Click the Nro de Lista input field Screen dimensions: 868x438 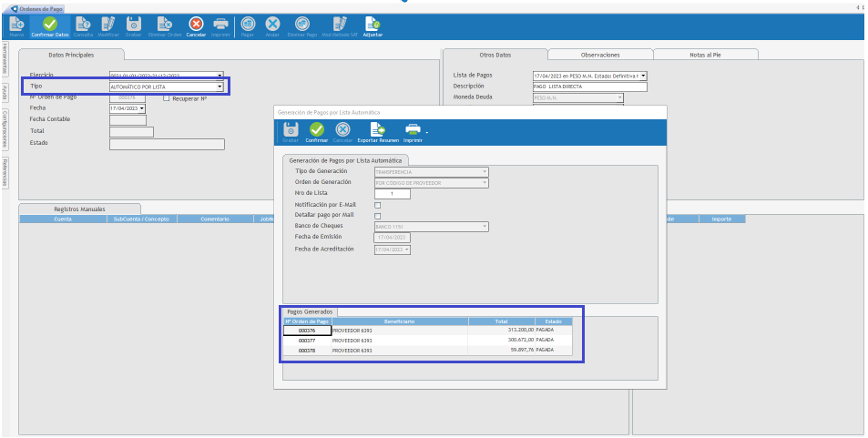coord(393,194)
